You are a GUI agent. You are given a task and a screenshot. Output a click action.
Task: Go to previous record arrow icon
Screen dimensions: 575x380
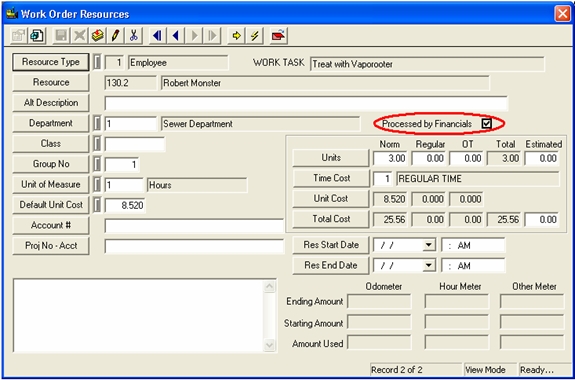point(176,36)
